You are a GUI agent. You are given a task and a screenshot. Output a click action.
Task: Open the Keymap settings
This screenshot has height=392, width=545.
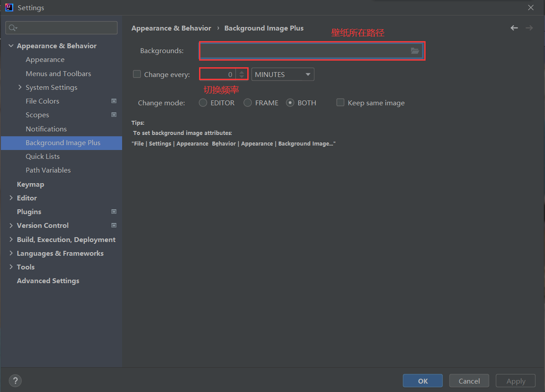31,184
